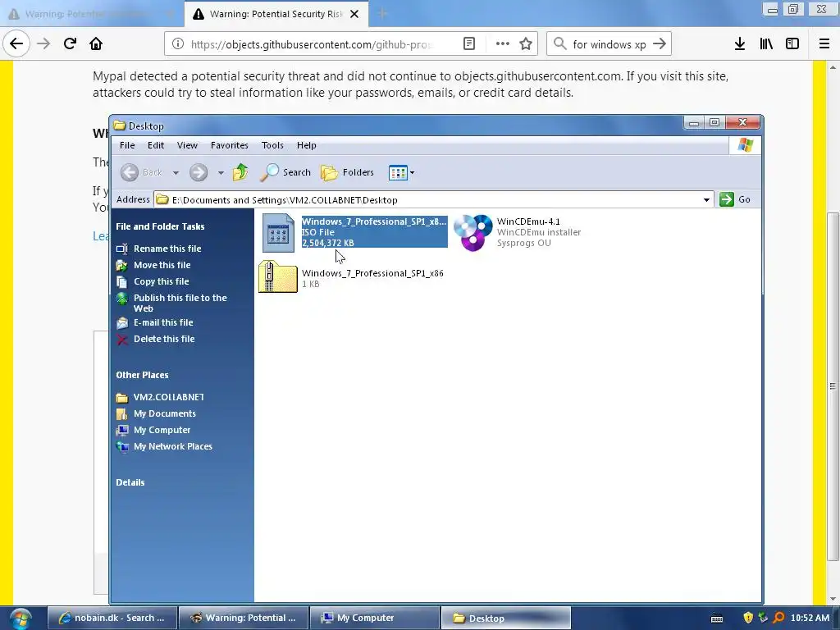Viewport: 840px width, 630px height.
Task: Go to browser home page icon
Action: (96, 44)
